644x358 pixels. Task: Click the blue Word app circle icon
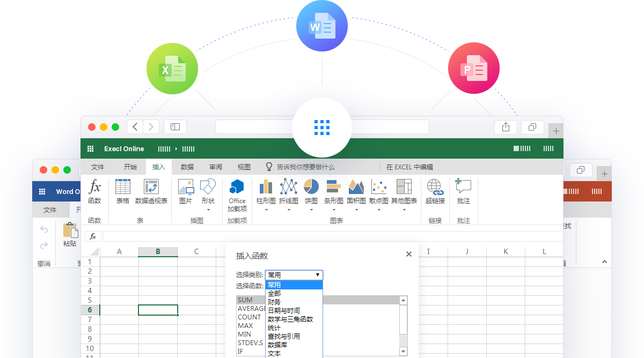tap(322, 26)
